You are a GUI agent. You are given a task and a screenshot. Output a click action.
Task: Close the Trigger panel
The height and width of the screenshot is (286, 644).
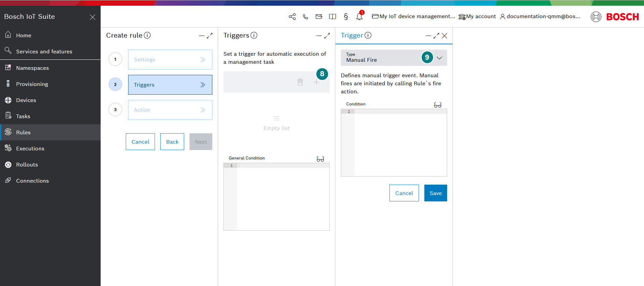tap(444, 36)
